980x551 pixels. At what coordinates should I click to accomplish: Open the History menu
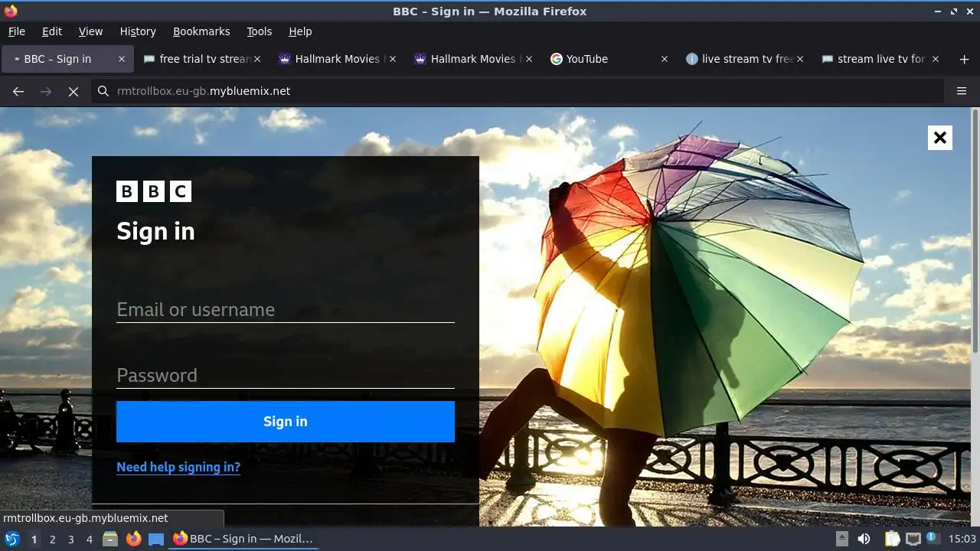point(138,31)
